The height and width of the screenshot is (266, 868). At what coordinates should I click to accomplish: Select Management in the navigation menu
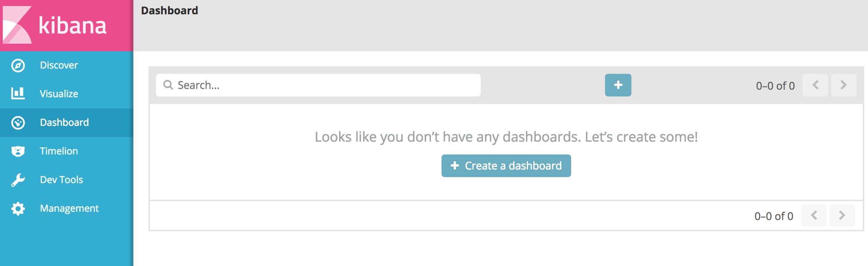(x=69, y=208)
